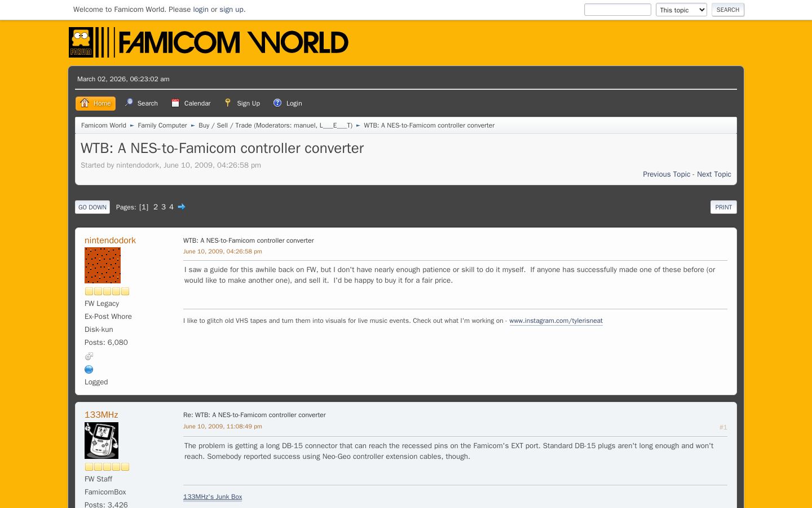The width and height of the screenshot is (812, 508).
Task: Click moderator 'L___E___T' link in breadcrumb
Action: click(x=336, y=125)
